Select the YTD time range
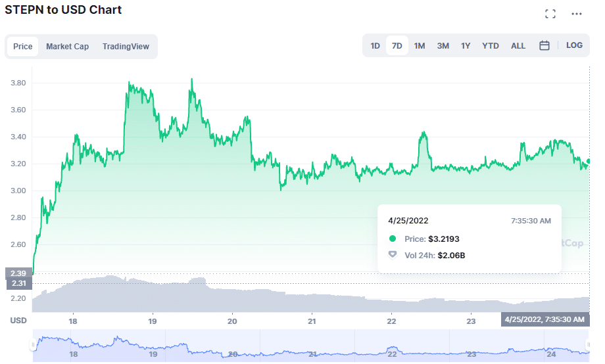The image size is (605, 364). [491, 46]
